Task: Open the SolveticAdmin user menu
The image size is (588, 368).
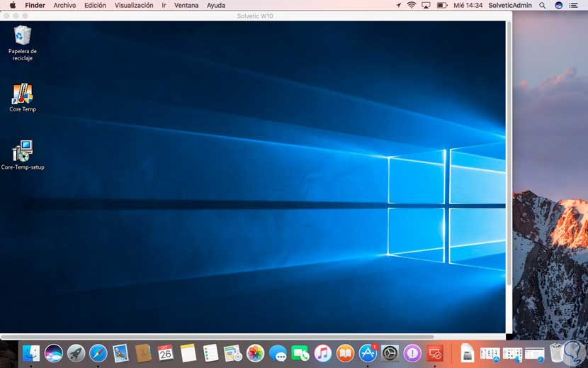Action: coord(510,5)
